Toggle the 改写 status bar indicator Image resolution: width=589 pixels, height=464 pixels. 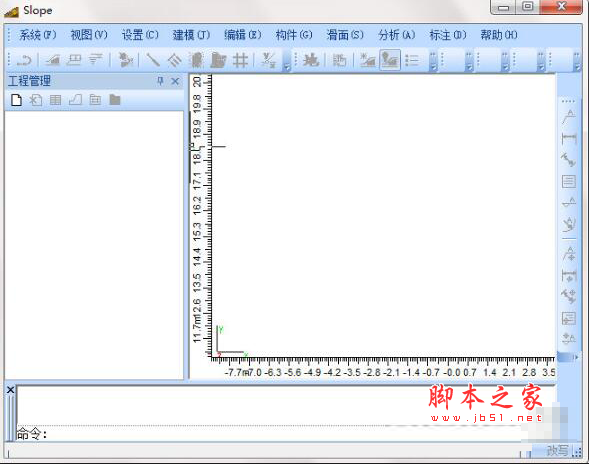(558, 450)
